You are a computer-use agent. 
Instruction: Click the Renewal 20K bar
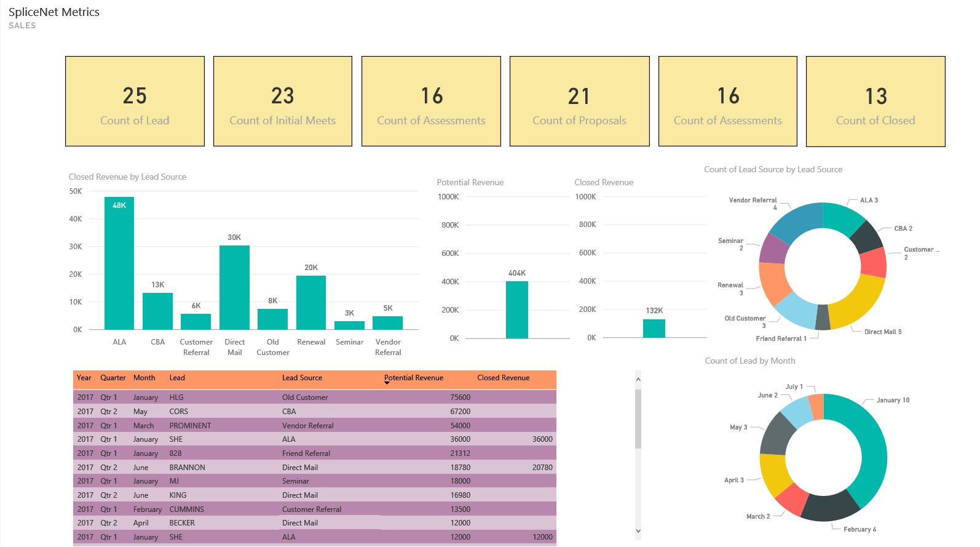coord(311,303)
